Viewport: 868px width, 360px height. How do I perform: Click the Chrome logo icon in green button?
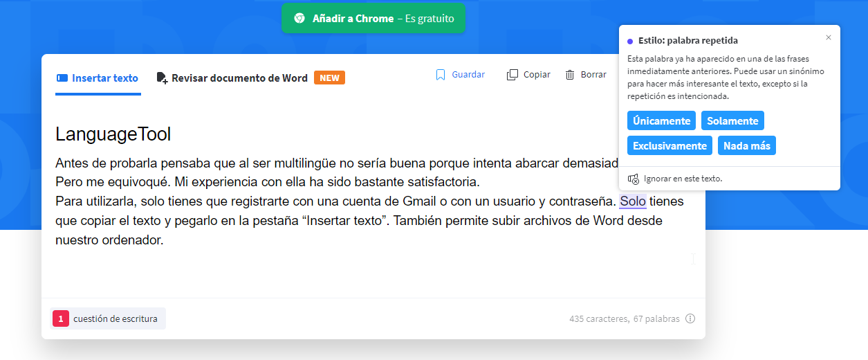(x=299, y=19)
